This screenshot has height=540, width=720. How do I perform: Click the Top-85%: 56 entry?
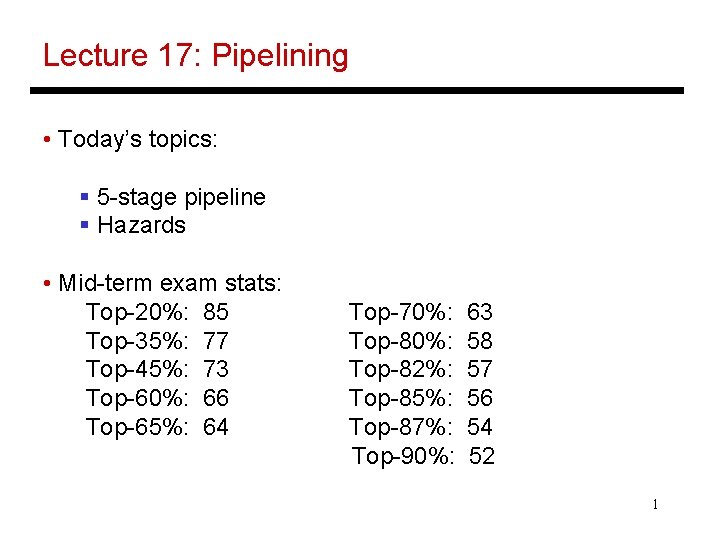421,398
